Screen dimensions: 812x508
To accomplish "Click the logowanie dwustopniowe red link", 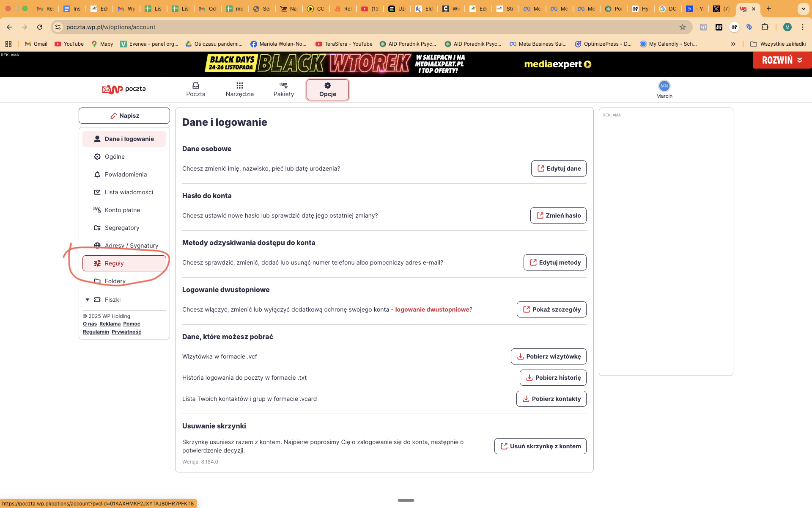I will coord(432,309).
